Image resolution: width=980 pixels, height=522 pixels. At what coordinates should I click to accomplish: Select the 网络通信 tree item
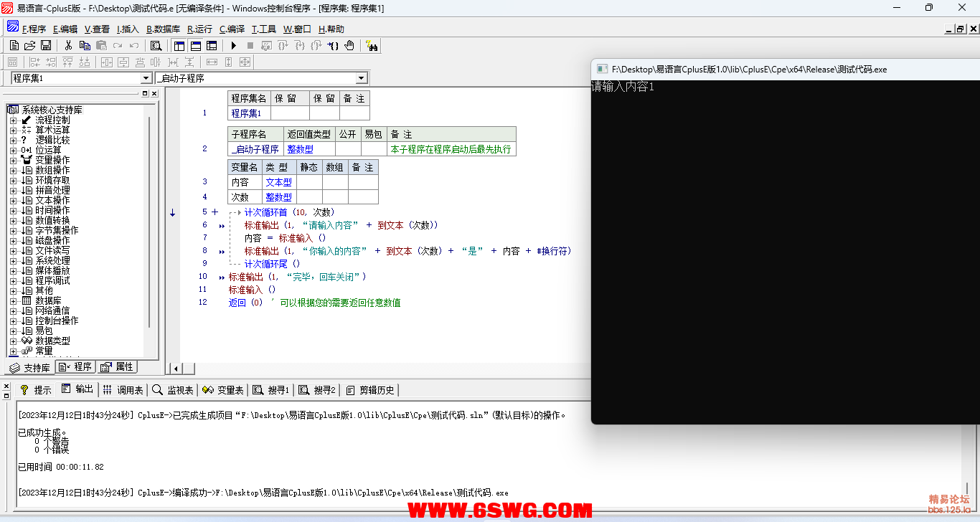point(52,310)
